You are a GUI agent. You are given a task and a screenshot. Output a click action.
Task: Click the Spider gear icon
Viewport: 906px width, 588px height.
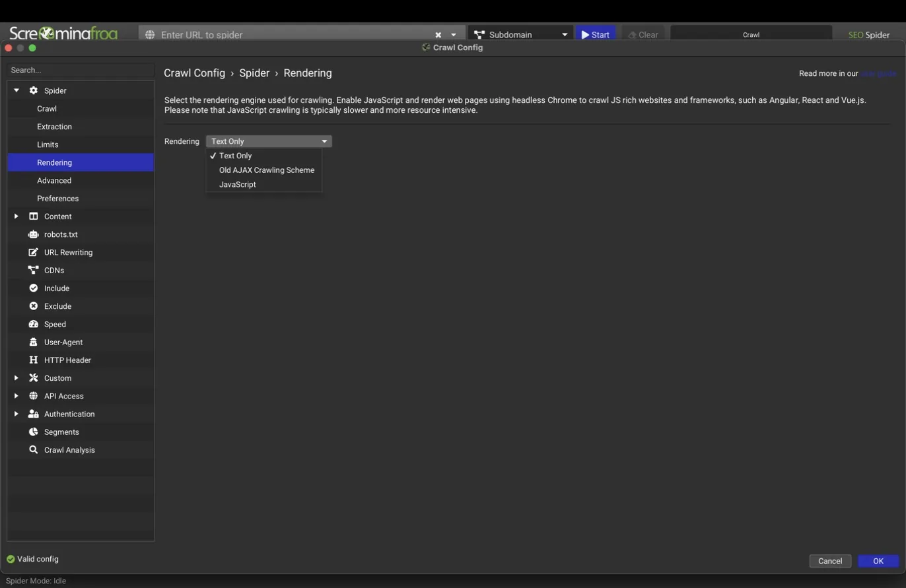[34, 90]
